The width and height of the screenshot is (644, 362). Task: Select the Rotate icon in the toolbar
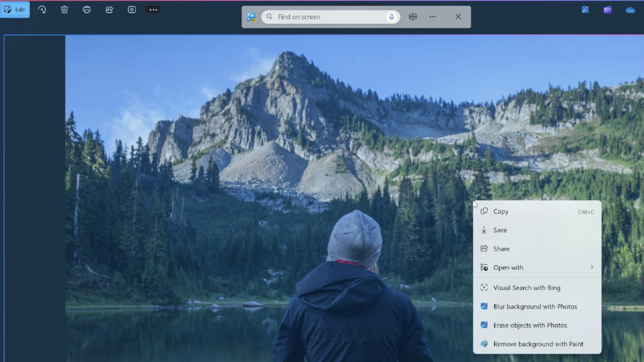(x=42, y=10)
